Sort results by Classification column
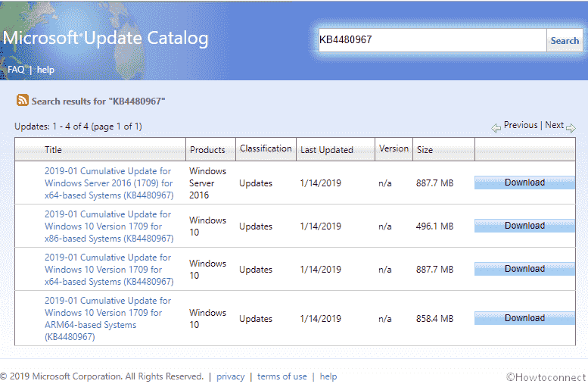 [x=266, y=148]
